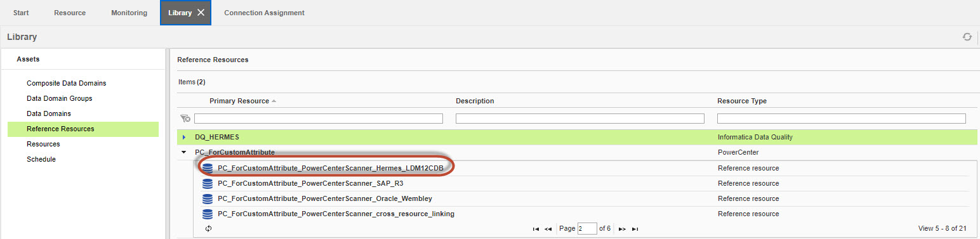Screen dimensions: 980x239
Task: Click the clear filter icon in filter row
Action: 185,119
